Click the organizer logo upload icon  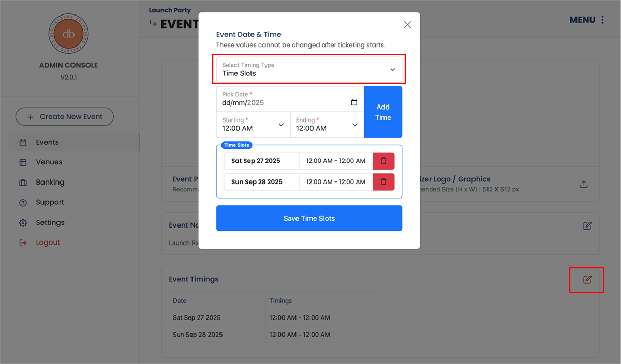tap(584, 185)
